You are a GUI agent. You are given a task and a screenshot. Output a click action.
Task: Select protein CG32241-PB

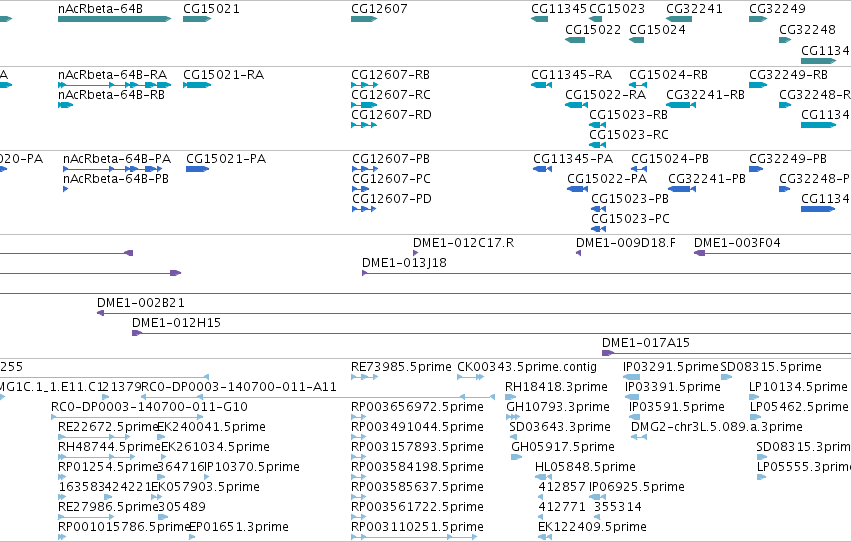coord(682,189)
